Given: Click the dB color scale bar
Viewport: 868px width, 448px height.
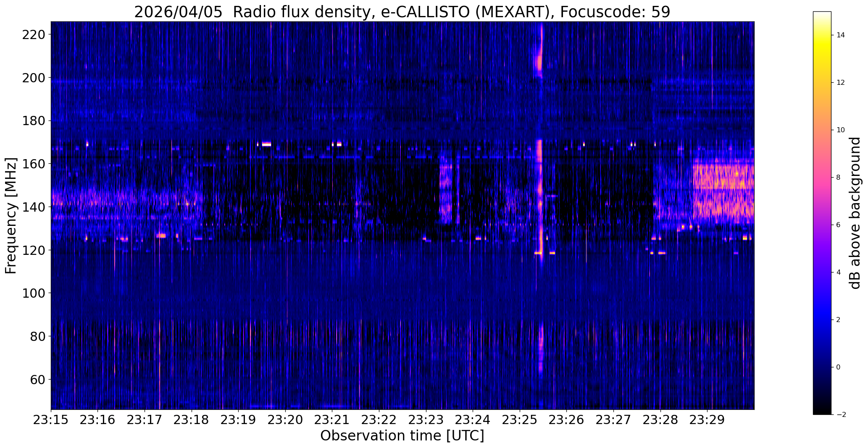Looking at the screenshot, I should point(822,213).
